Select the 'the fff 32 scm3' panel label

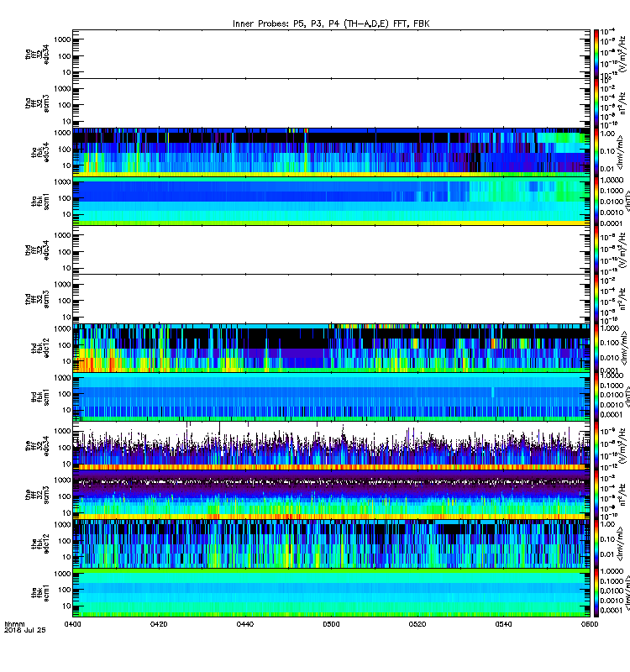[37, 495]
